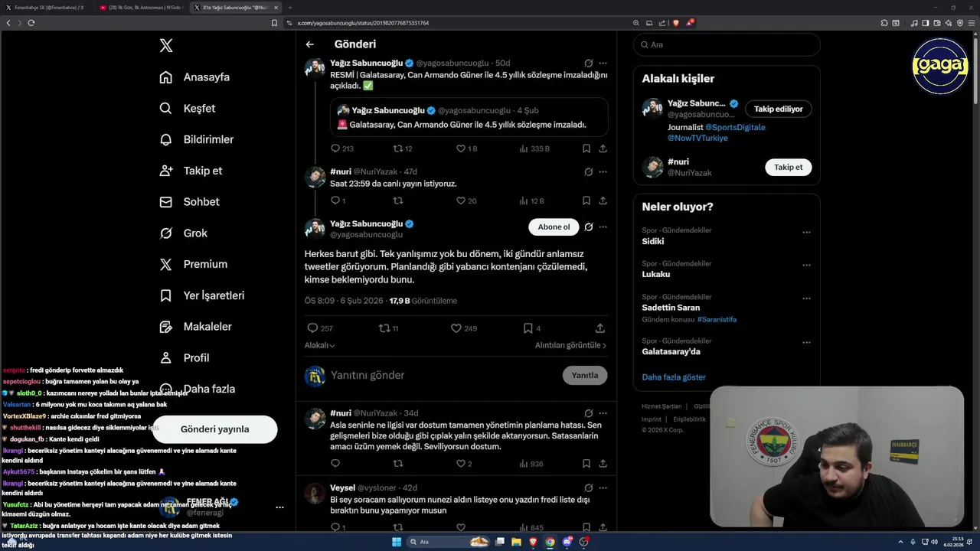This screenshot has height=551, width=980.
Task: Open Grok icon on main tweet
Action: click(x=589, y=227)
